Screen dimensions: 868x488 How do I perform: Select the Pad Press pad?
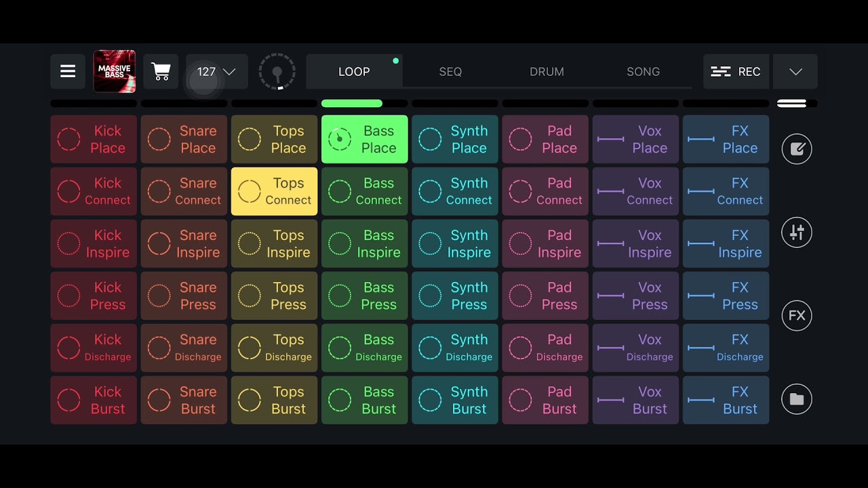click(545, 296)
